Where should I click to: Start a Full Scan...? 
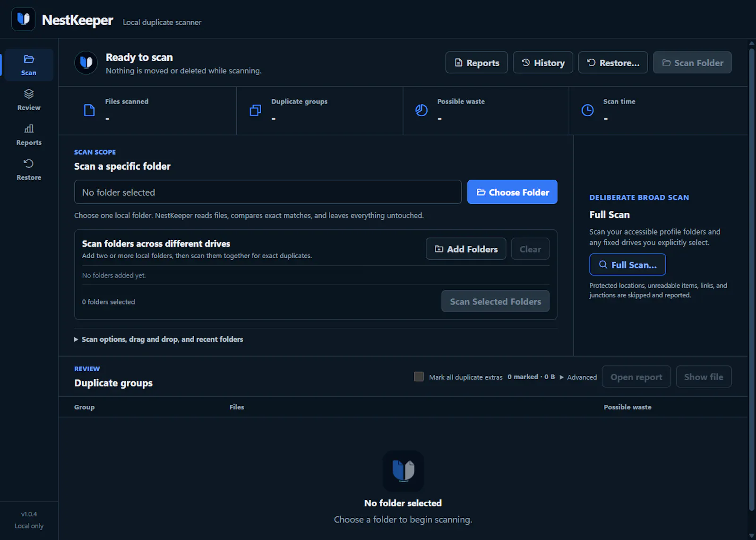click(x=627, y=264)
